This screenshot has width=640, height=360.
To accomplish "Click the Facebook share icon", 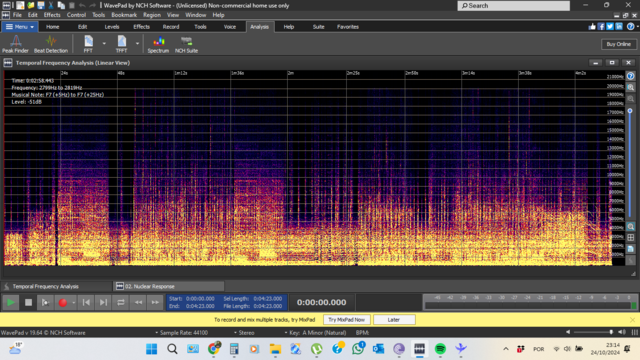I will pyautogui.click(x=601, y=27).
